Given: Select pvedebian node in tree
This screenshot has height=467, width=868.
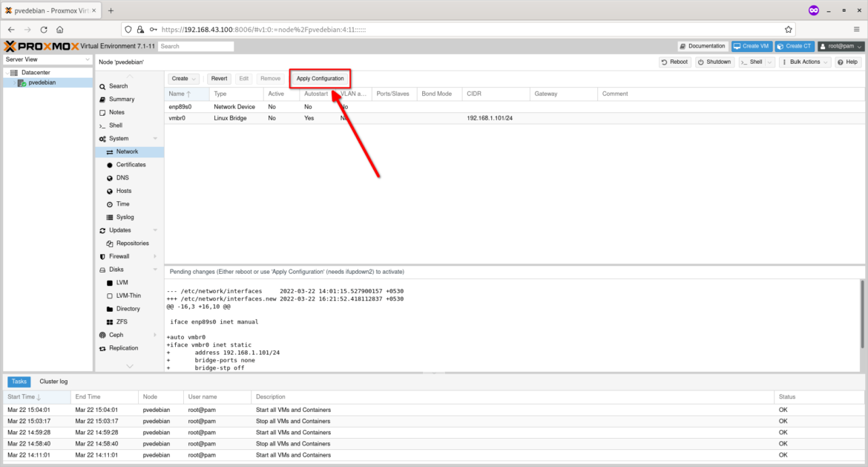Looking at the screenshot, I should (42, 82).
